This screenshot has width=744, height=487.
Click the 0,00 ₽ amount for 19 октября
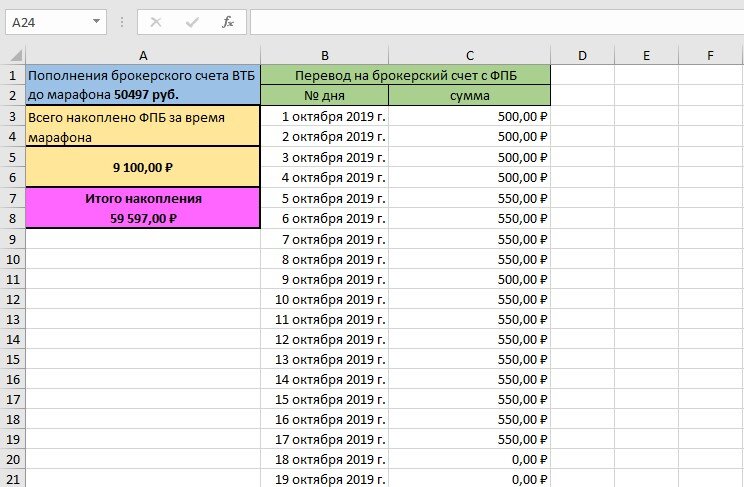(x=470, y=478)
